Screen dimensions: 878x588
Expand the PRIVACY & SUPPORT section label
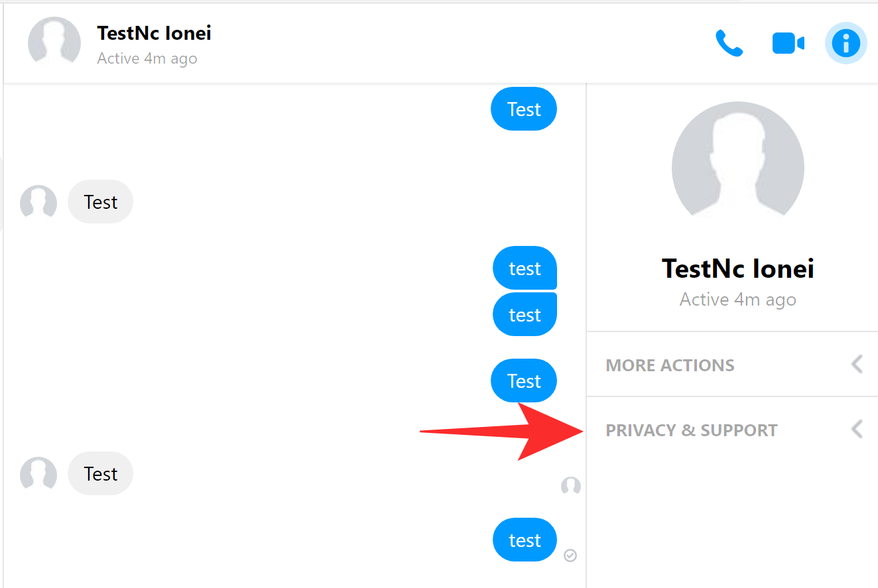click(691, 430)
